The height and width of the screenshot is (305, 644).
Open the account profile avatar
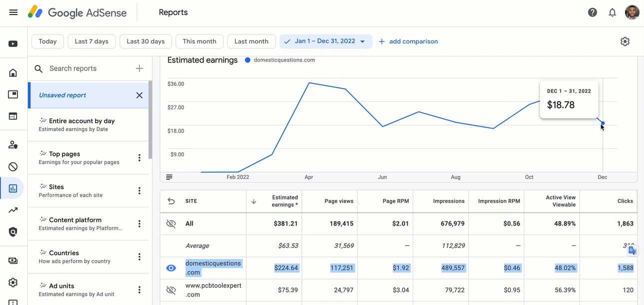(632, 12)
